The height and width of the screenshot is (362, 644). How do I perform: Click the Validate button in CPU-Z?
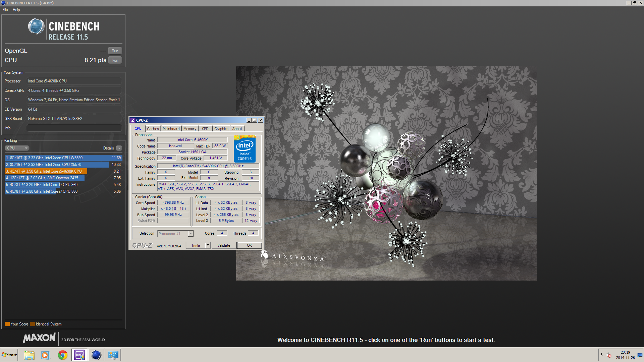[x=224, y=246]
